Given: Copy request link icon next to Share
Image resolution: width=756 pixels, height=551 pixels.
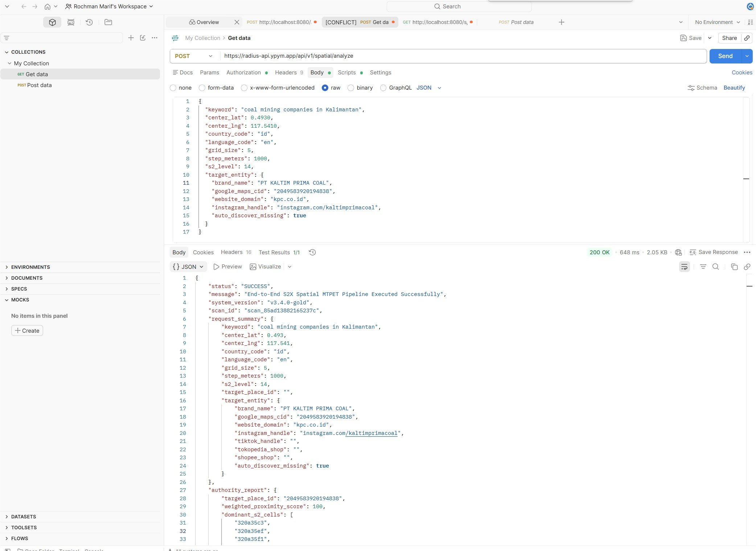Looking at the screenshot, I should (x=747, y=38).
